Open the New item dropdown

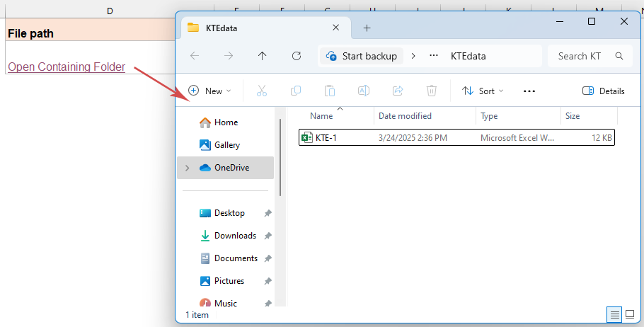210,91
